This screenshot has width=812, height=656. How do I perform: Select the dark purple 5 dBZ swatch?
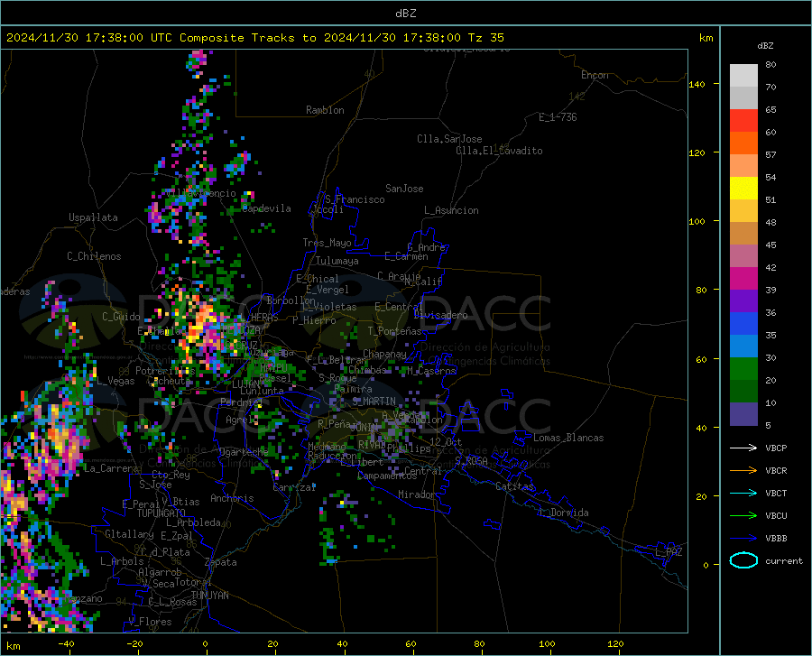click(x=743, y=414)
